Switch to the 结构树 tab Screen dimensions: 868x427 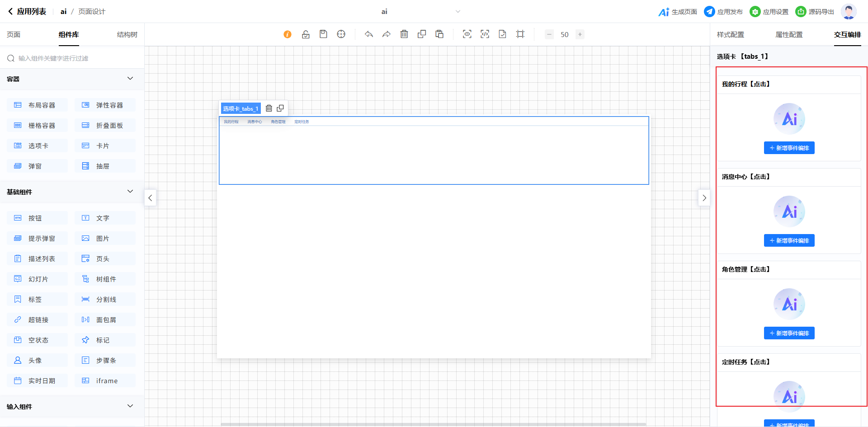(x=127, y=35)
